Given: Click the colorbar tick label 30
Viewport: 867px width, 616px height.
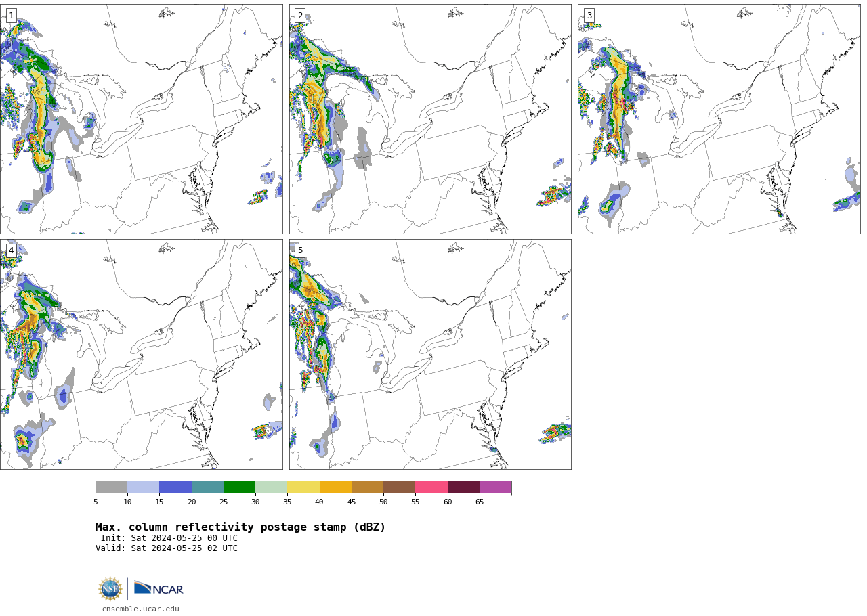Looking at the screenshot, I should pos(255,502).
